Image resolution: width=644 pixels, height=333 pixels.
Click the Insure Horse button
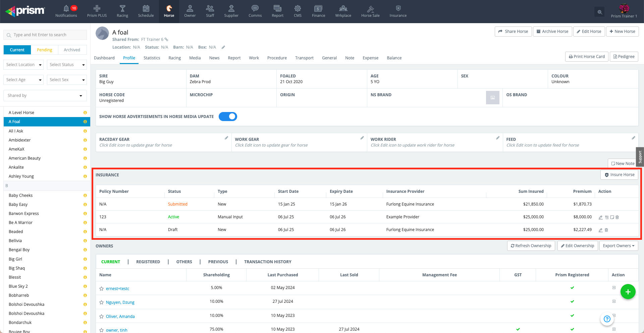point(619,175)
